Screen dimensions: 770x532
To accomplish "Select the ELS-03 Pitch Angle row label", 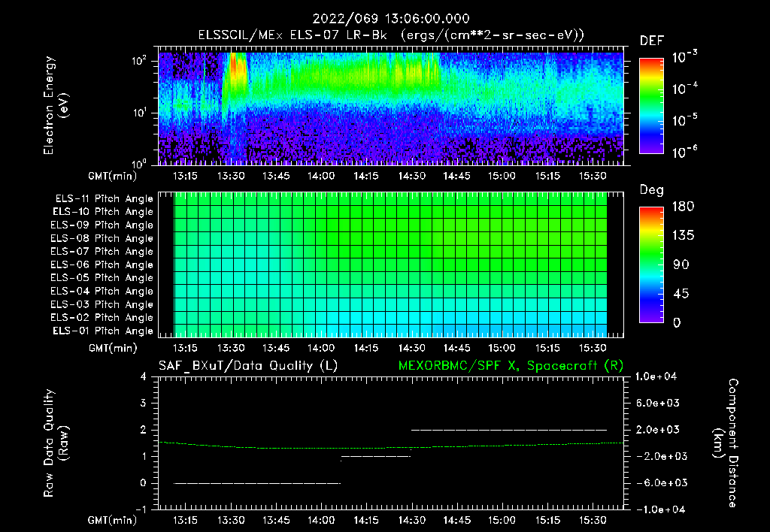I will (102, 304).
